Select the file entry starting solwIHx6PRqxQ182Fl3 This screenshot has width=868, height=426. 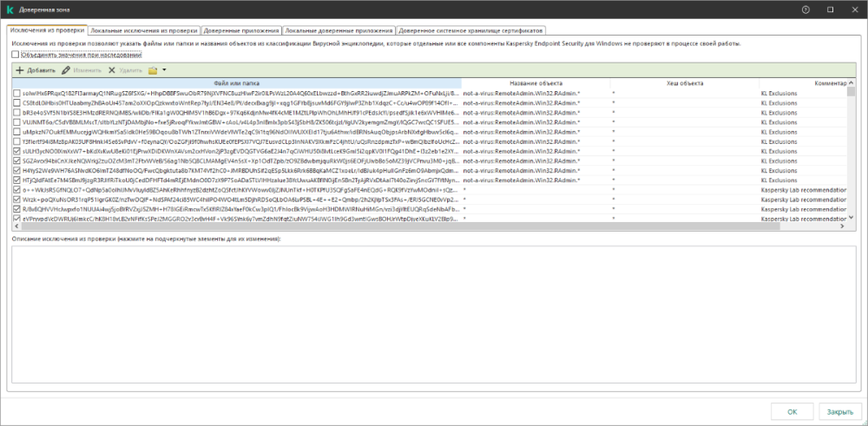click(x=240, y=94)
